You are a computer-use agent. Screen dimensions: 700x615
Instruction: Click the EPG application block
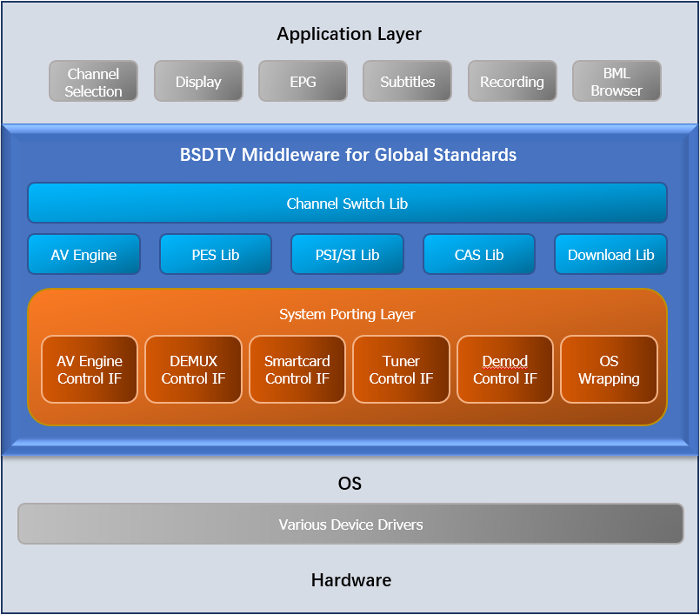click(303, 82)
